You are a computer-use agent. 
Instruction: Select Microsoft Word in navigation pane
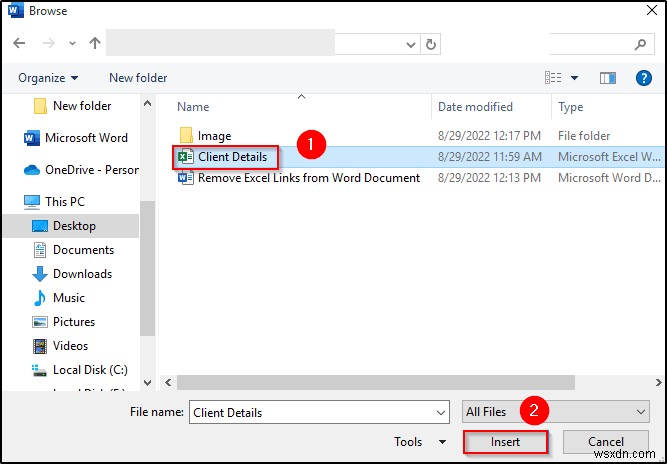click(76, 138)
